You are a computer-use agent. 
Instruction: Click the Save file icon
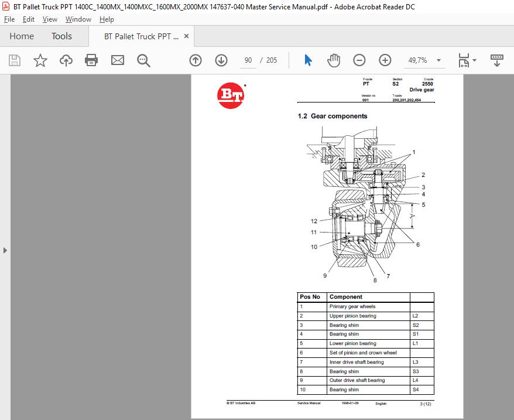[x=15, y=60]
